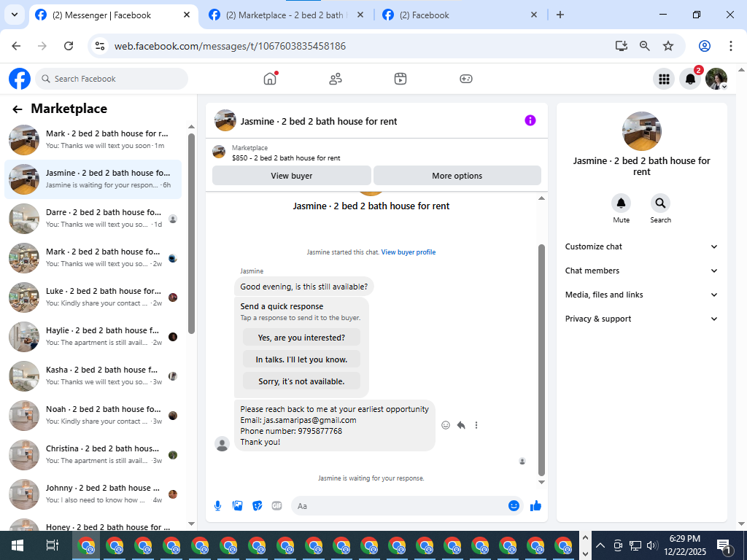Open the purple conversation information icon
Screen dimensions: 747x560
coord(530,120)
